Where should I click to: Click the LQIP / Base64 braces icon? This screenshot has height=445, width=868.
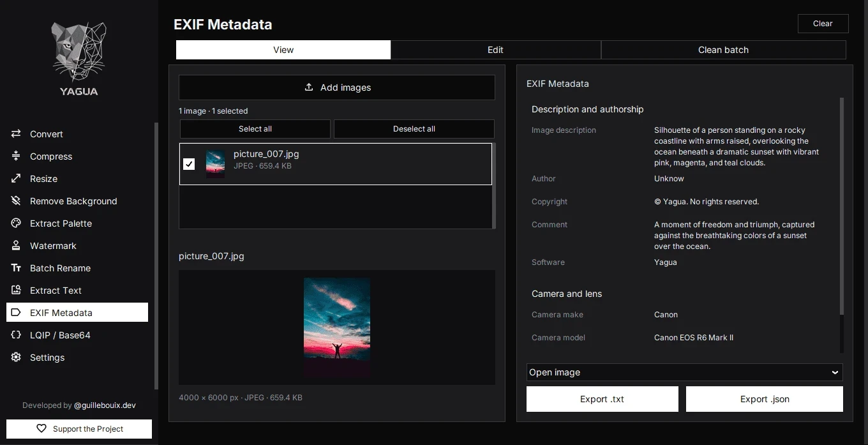coord(16,335)
